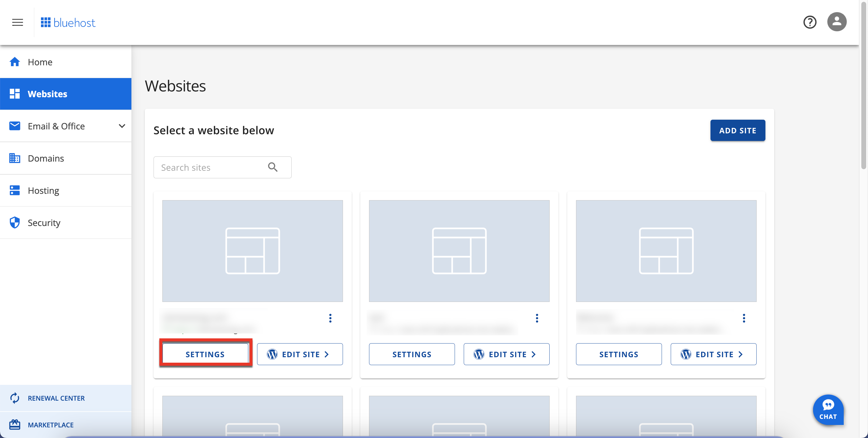Open Security in the sidebar
Image resolution: width=868 pixels, height=438 pixels.
coord(66,223)
